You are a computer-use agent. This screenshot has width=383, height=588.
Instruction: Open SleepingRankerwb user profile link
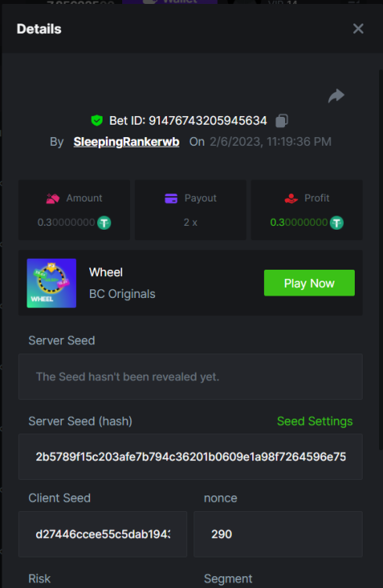click(x=126, y=142)
